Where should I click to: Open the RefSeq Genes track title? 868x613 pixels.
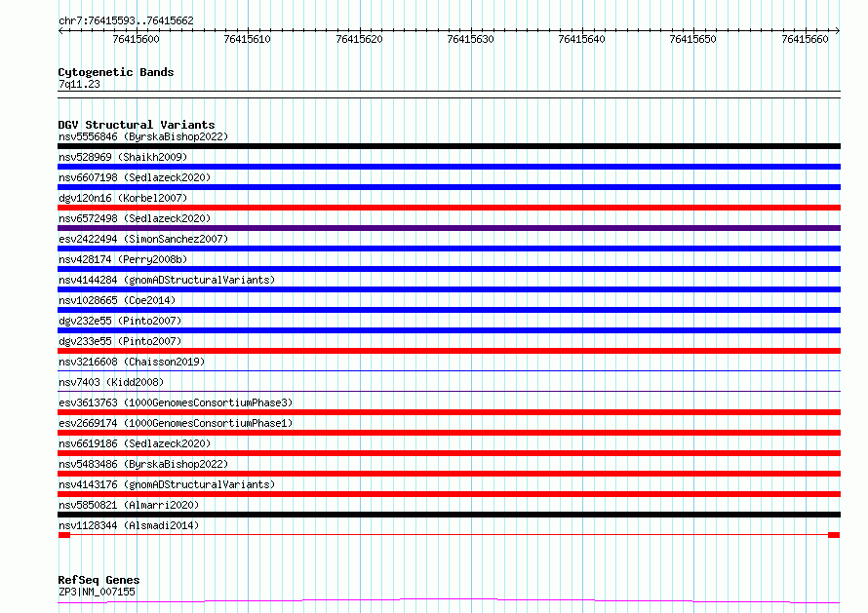(x=99, y=580)
